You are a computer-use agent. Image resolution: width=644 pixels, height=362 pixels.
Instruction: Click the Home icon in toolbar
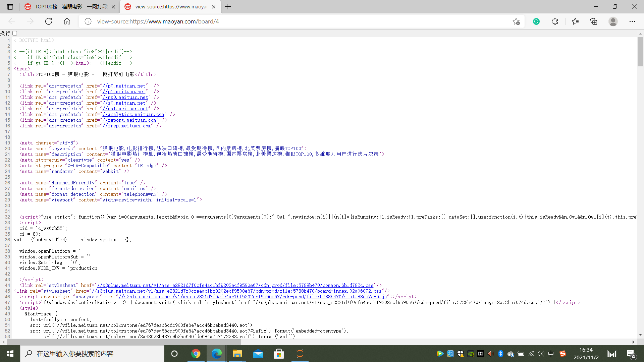pos(67,21)
